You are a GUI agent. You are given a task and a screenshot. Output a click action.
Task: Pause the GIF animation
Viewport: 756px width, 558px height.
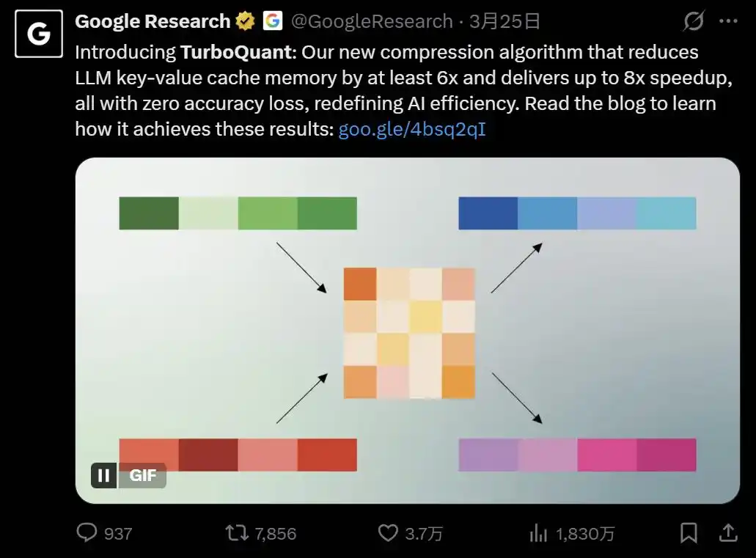click(104, 475)
